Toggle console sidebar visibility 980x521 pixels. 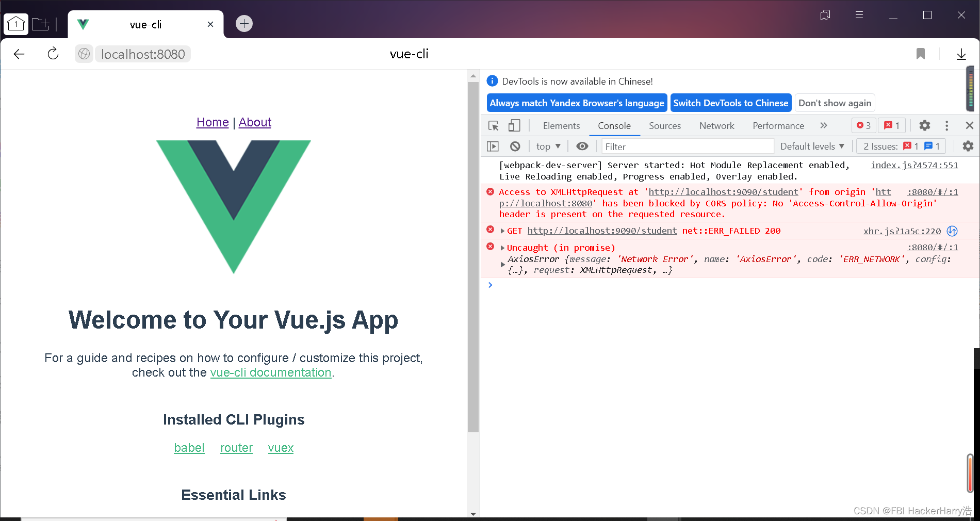point(493,146)
